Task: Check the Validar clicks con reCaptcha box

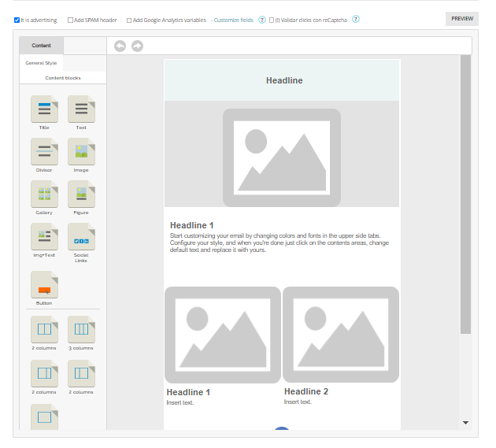Action: click(272, 20)
